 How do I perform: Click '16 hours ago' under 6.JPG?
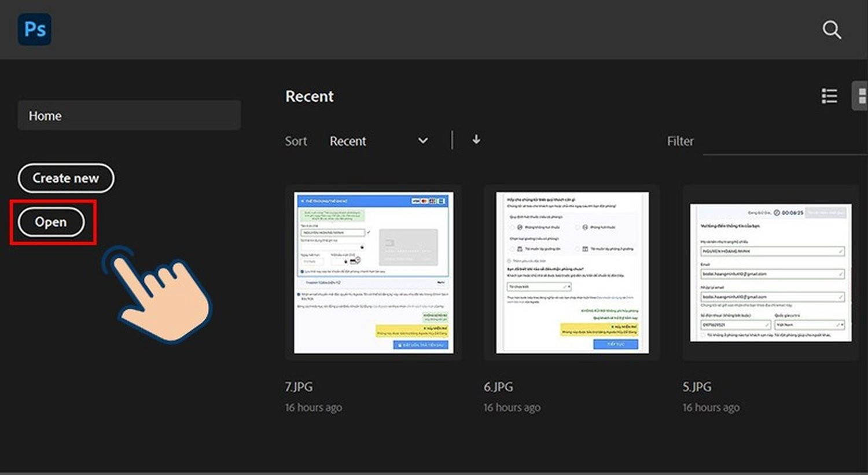point(512,407)
